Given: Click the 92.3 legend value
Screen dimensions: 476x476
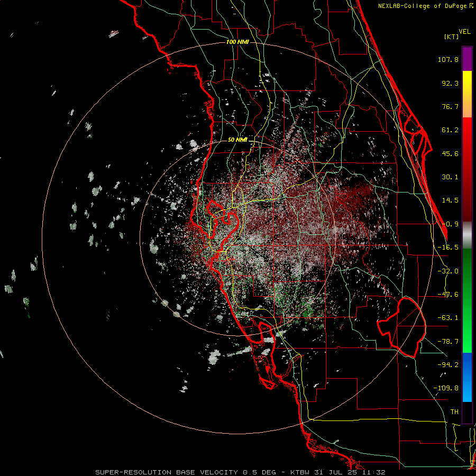Looking at the screenshot, I should (x=450, y=83).
